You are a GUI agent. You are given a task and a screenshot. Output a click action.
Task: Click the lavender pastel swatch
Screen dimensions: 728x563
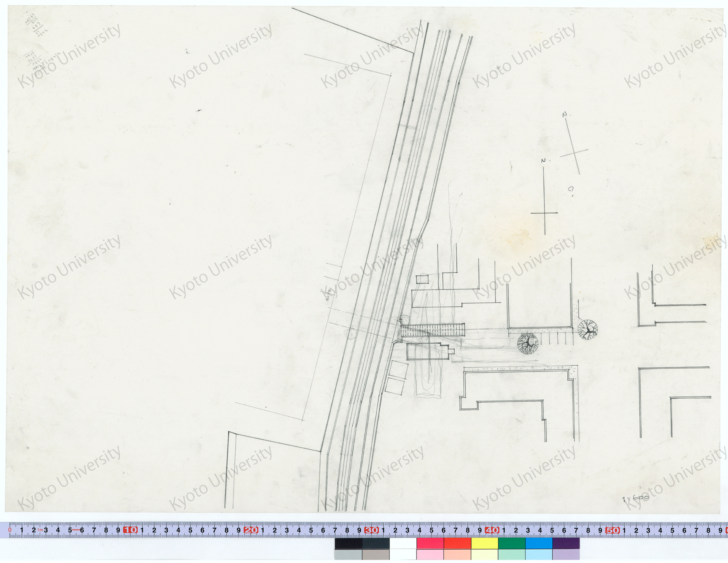(x=566, y=555)
